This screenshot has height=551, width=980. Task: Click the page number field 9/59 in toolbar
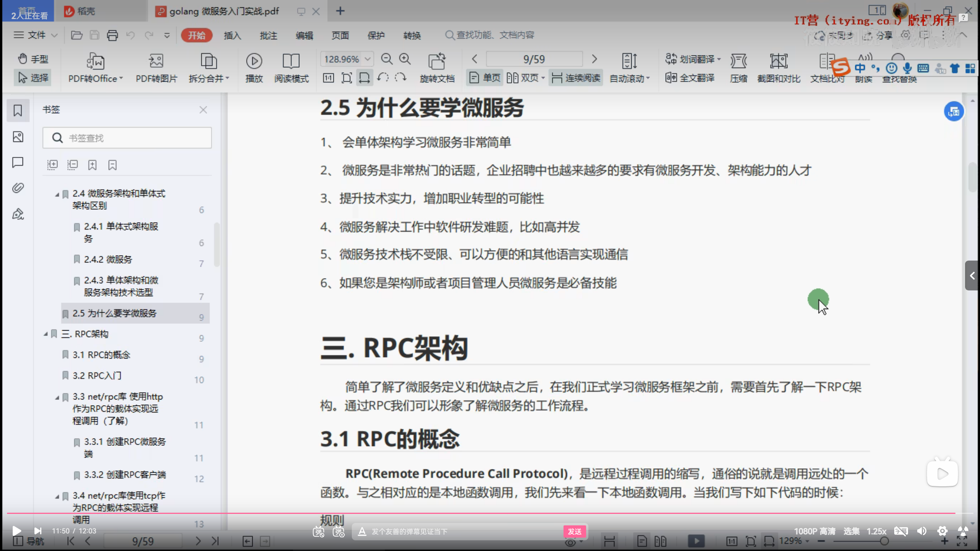coord(534,59)
